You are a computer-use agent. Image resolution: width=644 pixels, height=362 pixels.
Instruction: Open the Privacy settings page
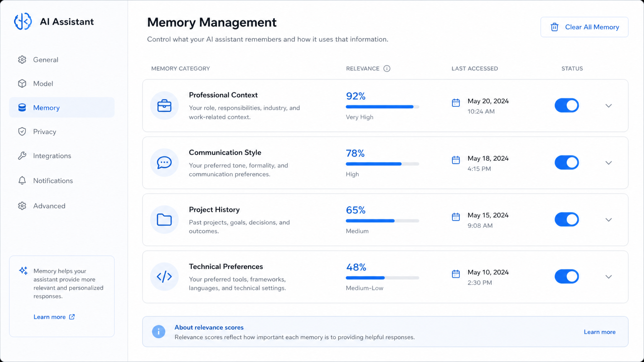pos(62,132)
